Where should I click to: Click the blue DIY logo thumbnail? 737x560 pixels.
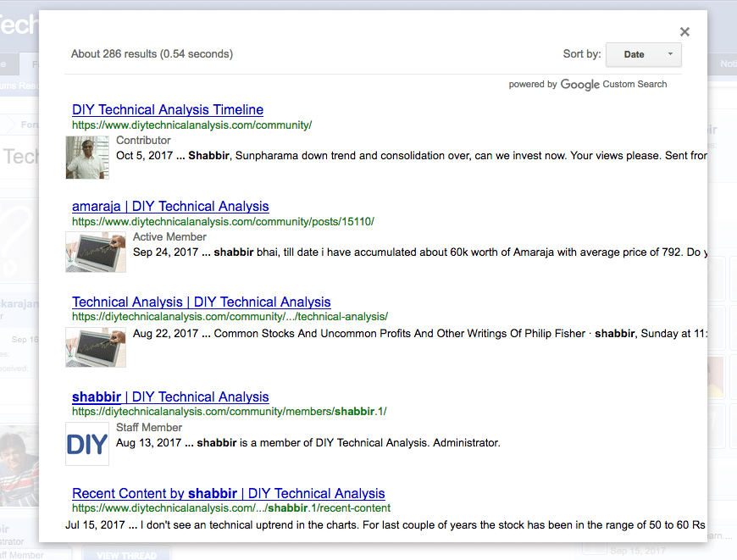(87, 444)
